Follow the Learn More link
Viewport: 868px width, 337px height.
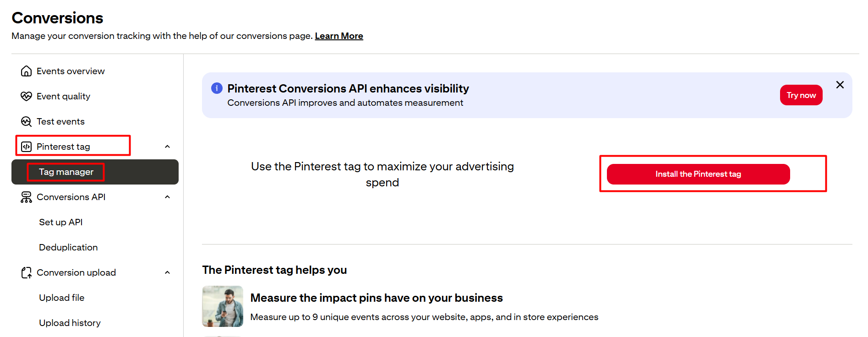tap(338, 36)
